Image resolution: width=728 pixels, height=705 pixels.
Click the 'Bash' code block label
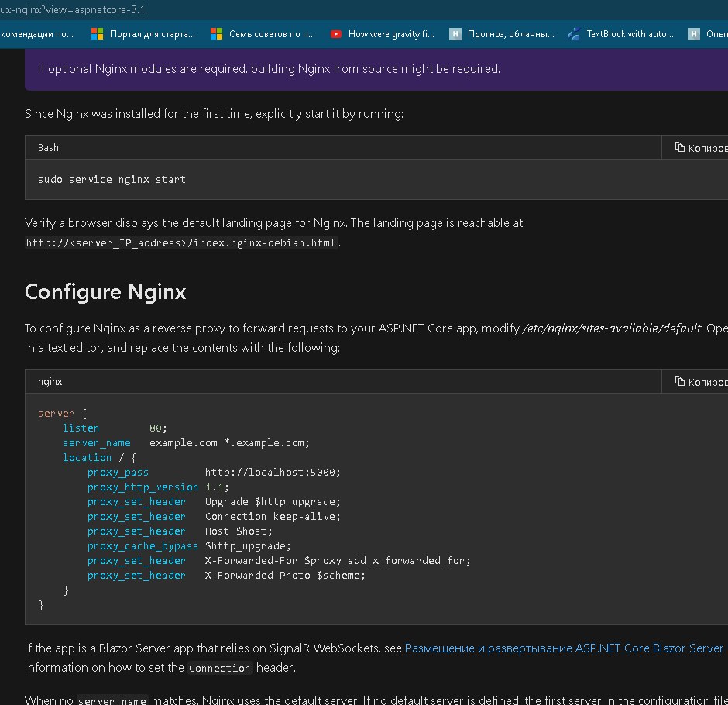[48, 148]
